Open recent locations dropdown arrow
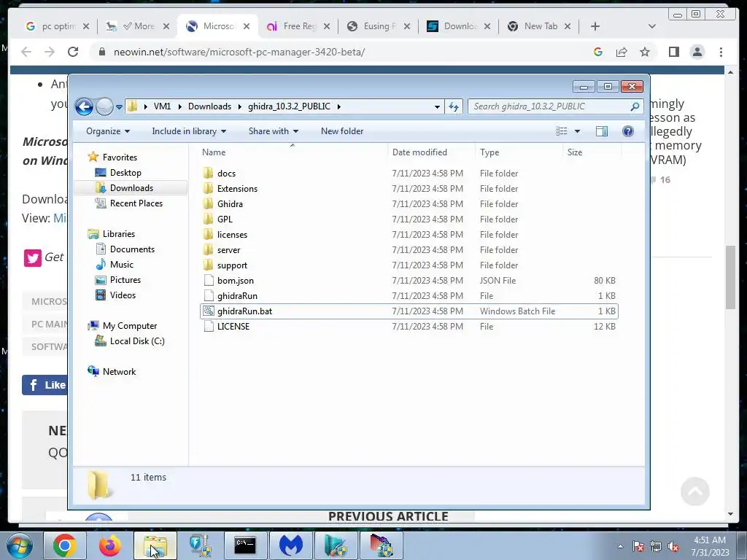Image resolution: width=747 pixels, height=560 pixels. pos(119,106)
